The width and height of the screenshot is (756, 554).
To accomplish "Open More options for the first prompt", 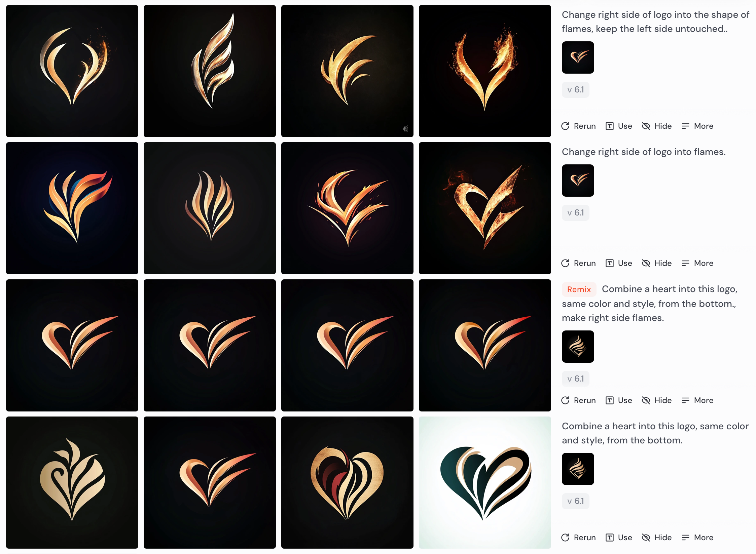I will pos(697,126).
